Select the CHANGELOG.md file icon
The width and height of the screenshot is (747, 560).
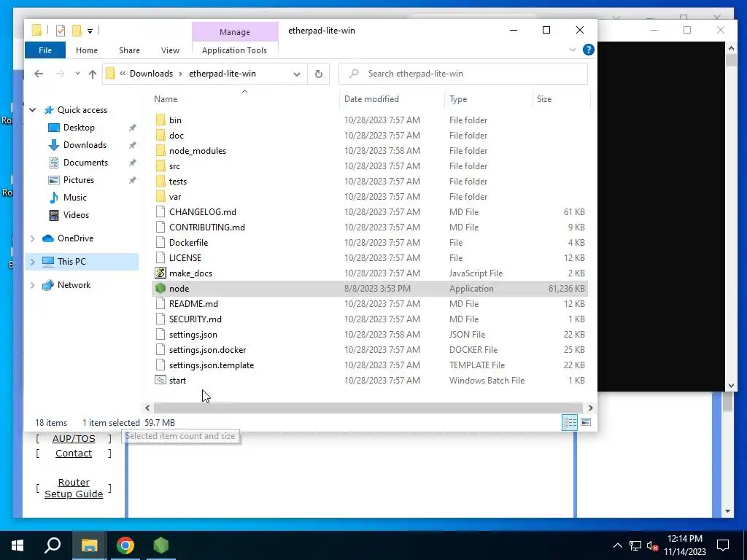[x=160, y=212]
